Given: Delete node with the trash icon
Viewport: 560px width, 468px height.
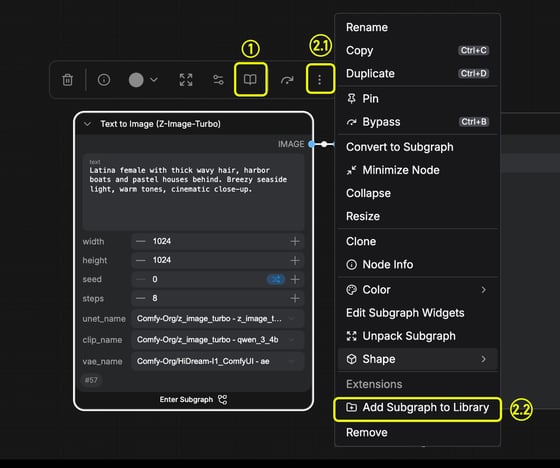Looking at the screenshot, I should point(68,80).
